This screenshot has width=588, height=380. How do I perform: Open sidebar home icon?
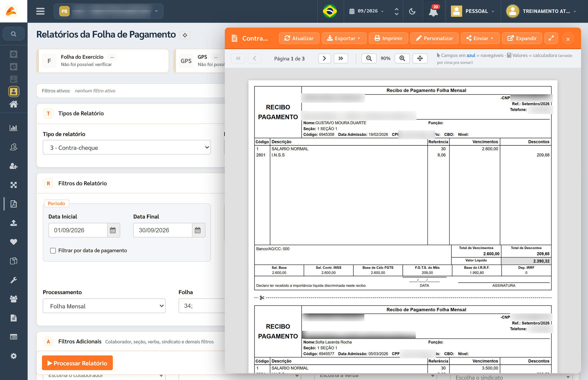click(13, 104)
